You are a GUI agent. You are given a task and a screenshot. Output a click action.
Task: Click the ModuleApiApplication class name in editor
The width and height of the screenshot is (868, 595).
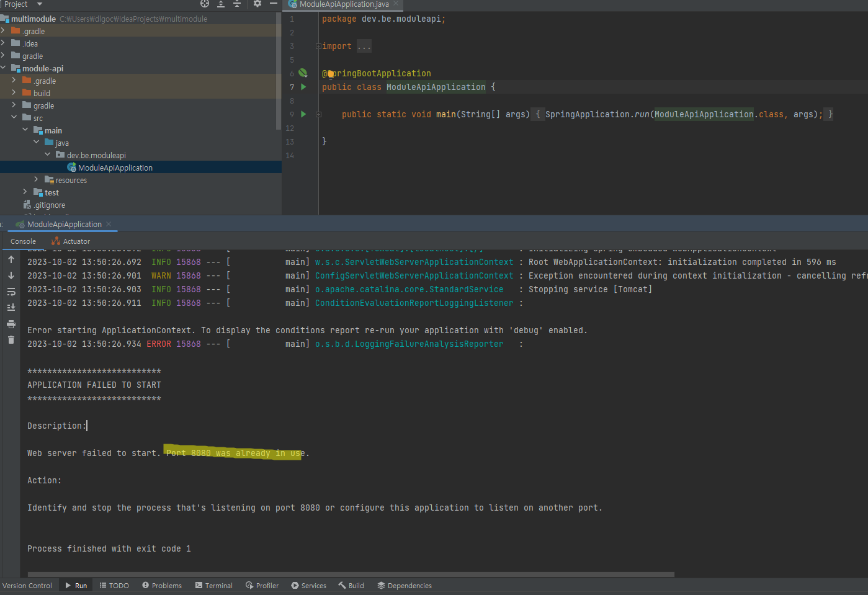(436, 87)
